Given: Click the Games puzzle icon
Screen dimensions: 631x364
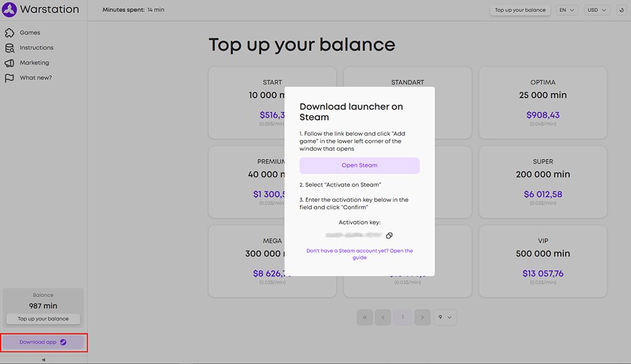Looking at the screenshot, I should pyautogui.click(x=9, y=33).
